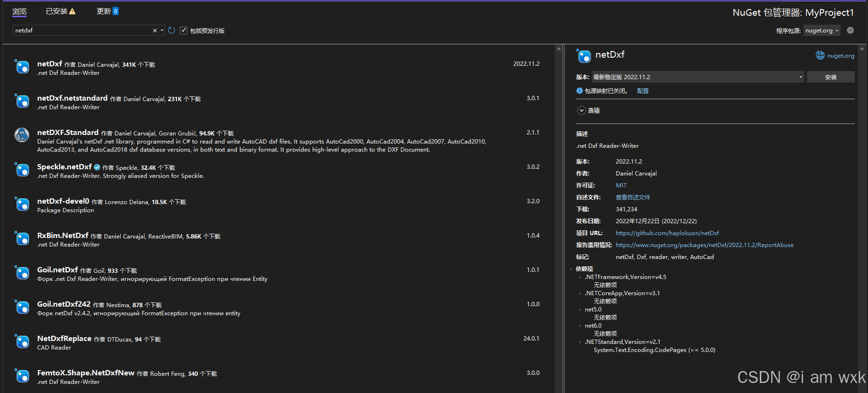Select the RxBim.NetDxf package title

coord(63,236)
